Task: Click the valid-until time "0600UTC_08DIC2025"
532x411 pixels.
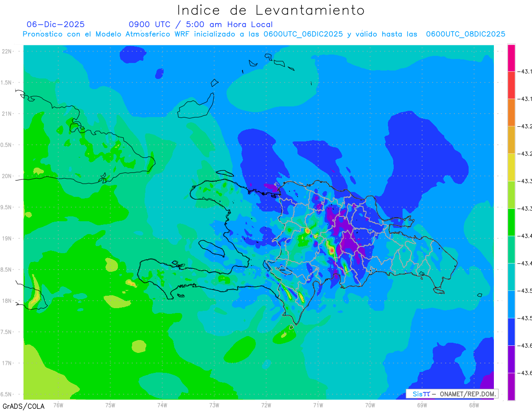Action: (465, 34)
